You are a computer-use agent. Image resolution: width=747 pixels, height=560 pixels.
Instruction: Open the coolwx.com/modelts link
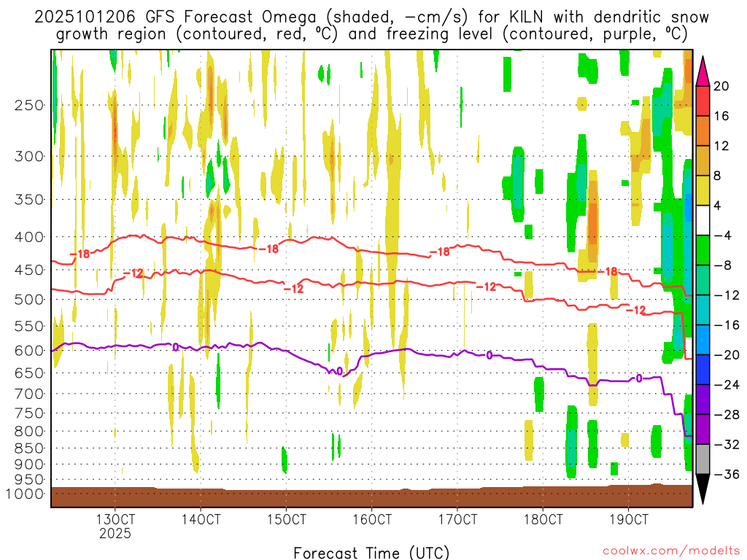coord(671,551)
